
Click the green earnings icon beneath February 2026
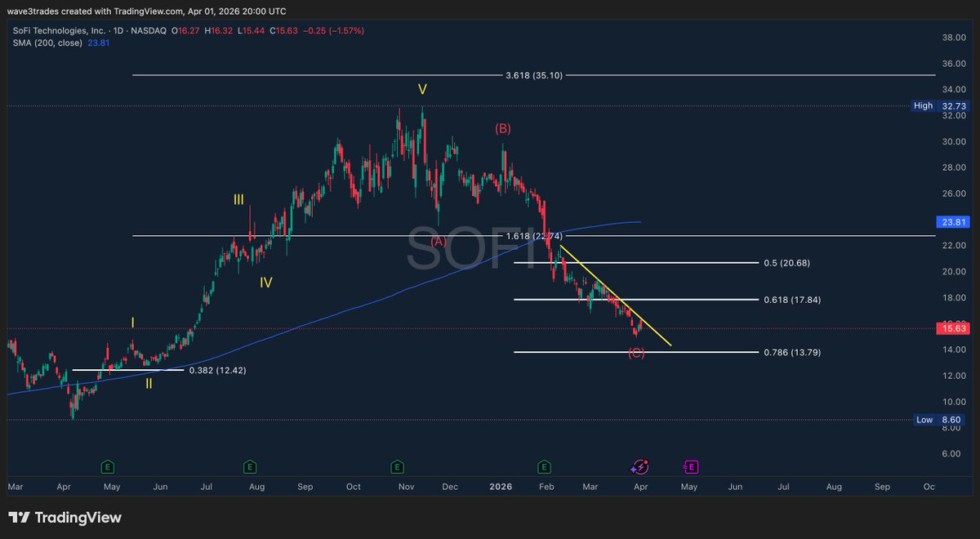(542, 466)
